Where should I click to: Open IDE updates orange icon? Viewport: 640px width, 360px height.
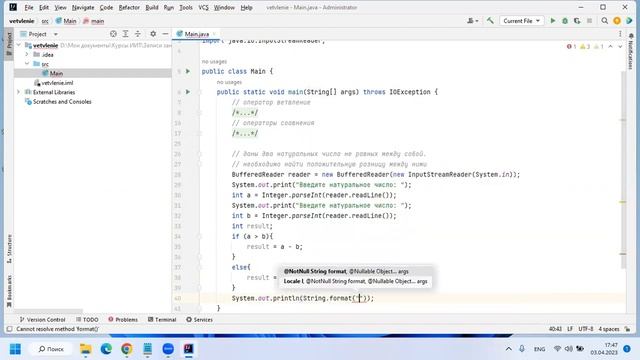(x=617, y=21)
